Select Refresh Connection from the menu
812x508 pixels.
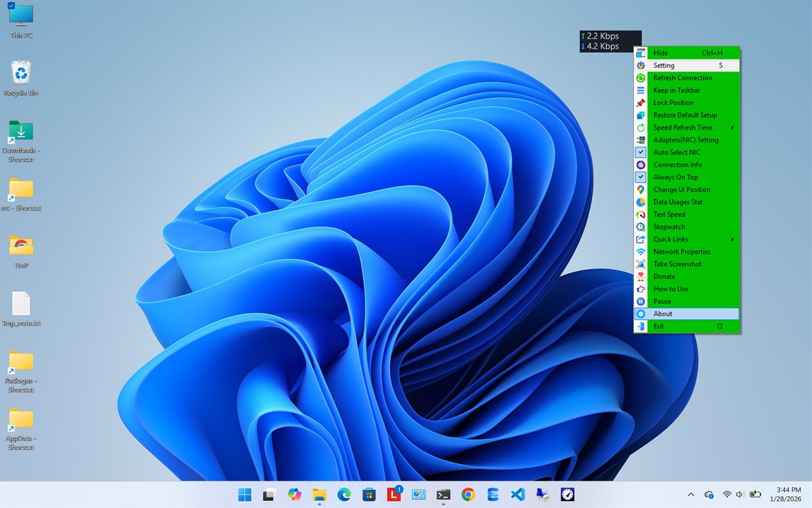coord(682,77)
